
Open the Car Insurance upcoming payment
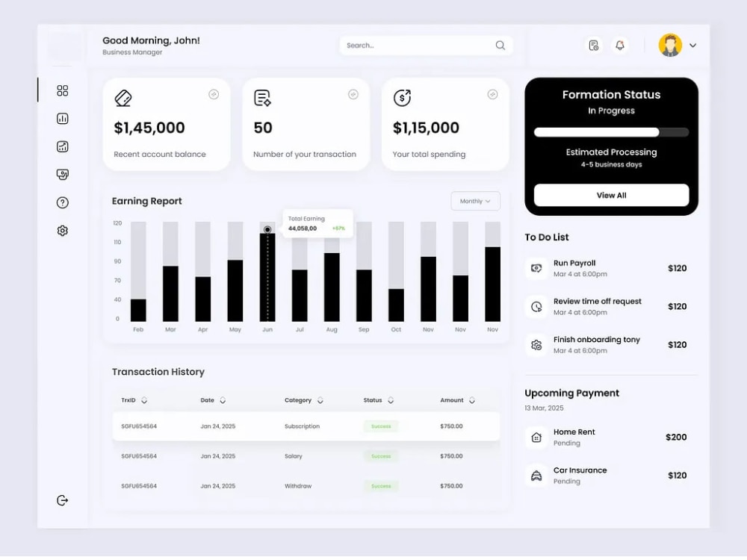pyautogui.click(x=606, y=475)
